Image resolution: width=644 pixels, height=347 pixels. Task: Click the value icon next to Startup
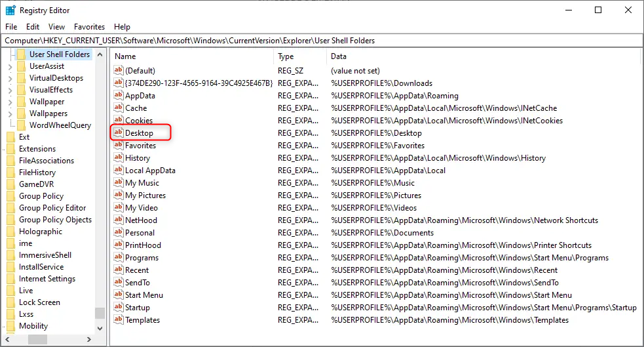tap(119, 307)
